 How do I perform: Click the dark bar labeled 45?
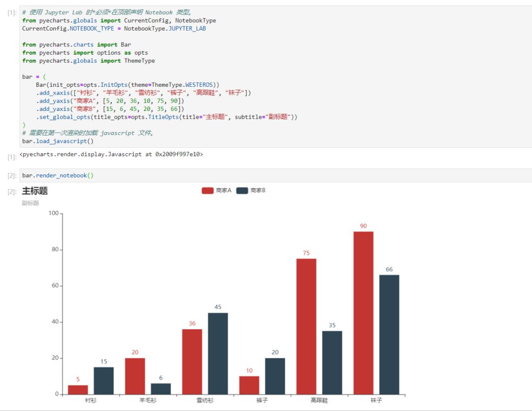pos(218,354)
